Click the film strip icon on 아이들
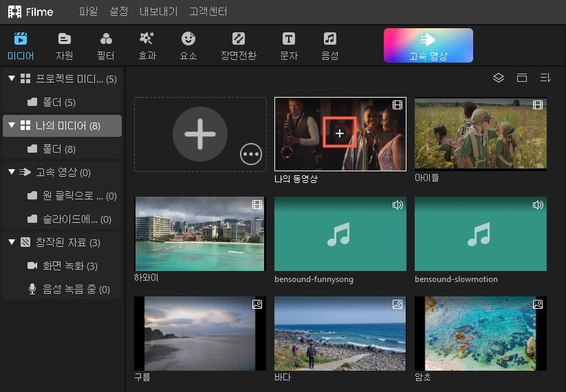The height and width of the screenshot is (392, 566). coord(538,105)
